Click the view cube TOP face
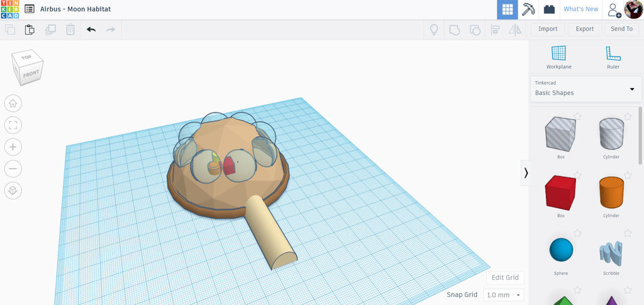Screen dimensions: 644x305 pos(26,57)
